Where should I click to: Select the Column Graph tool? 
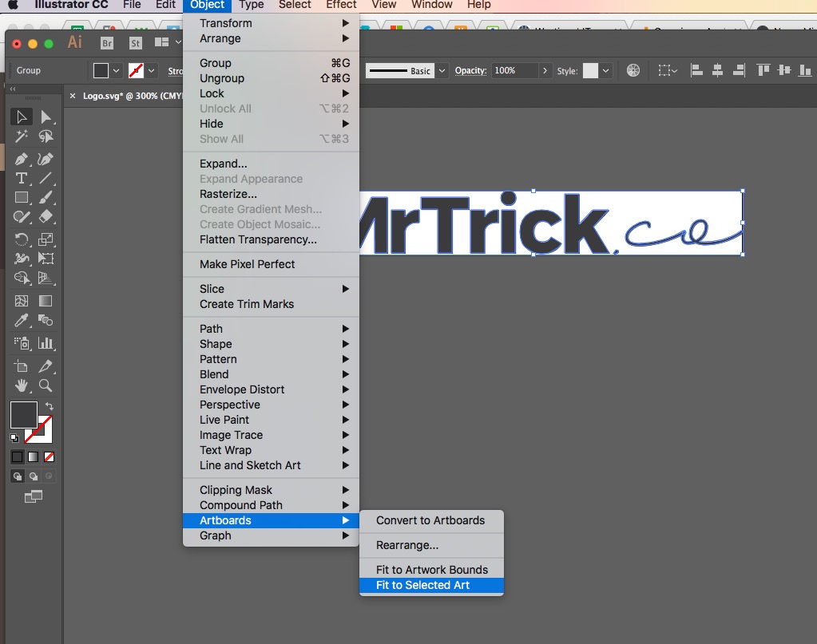(x=46, y=344)
